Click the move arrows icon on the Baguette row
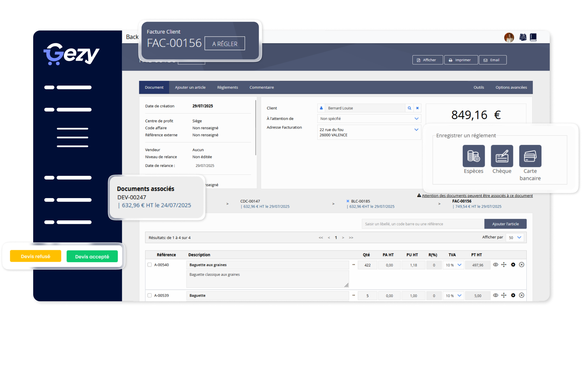 [504, 295]
